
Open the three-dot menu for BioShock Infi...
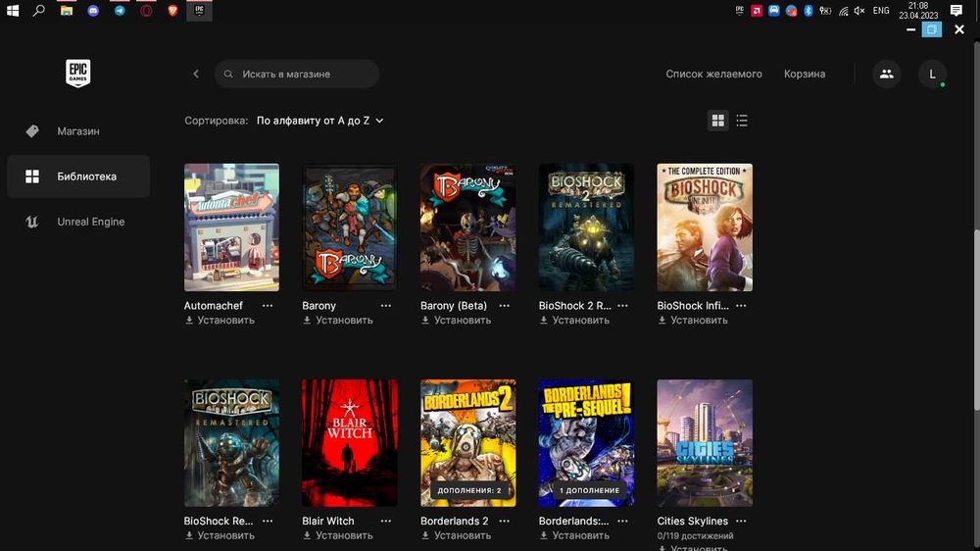coord(741,306)
